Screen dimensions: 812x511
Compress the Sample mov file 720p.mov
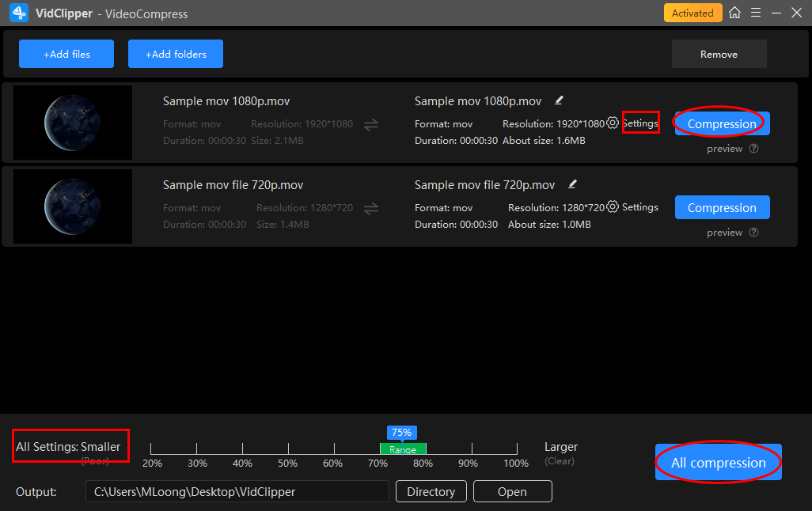click(722, 207)
